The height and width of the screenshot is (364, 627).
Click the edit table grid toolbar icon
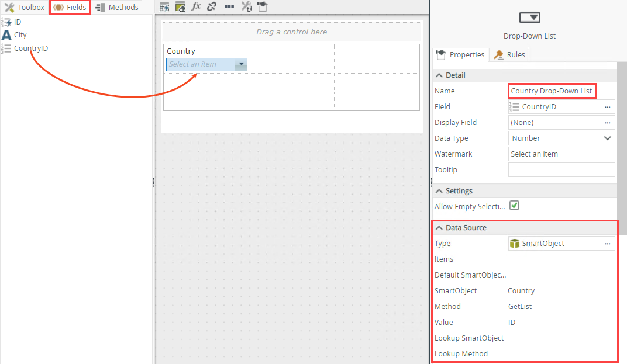click(164, 6)
